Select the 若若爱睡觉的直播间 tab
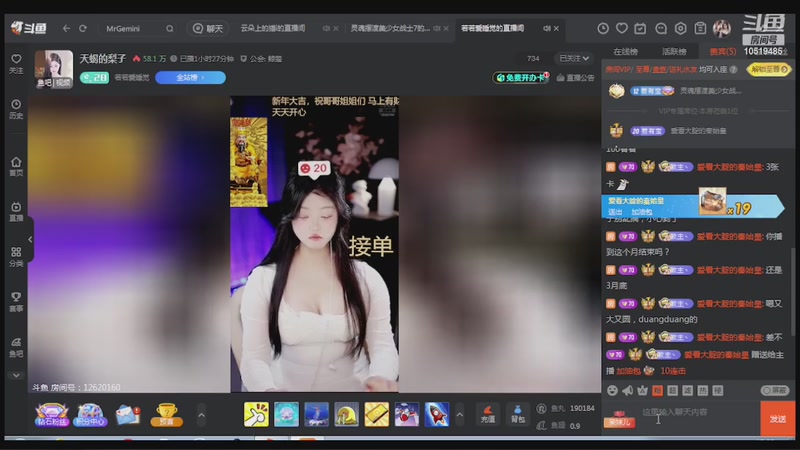Screen dimensions: 800x450 point(492,29)
